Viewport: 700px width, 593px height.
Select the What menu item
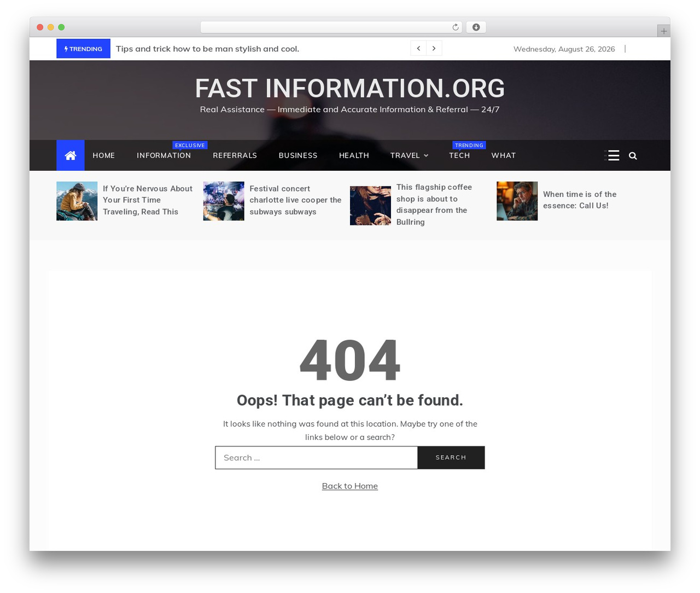click(504, 155)
